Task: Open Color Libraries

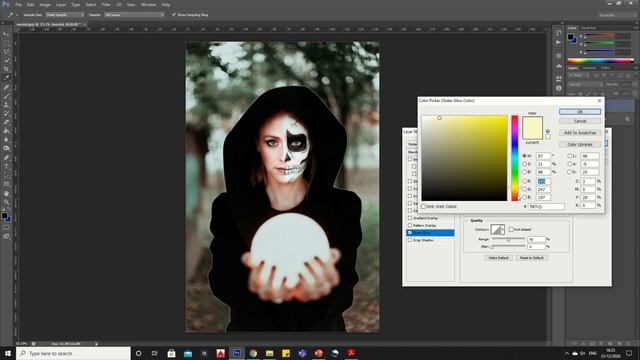Action: click(x=580, y=144)
